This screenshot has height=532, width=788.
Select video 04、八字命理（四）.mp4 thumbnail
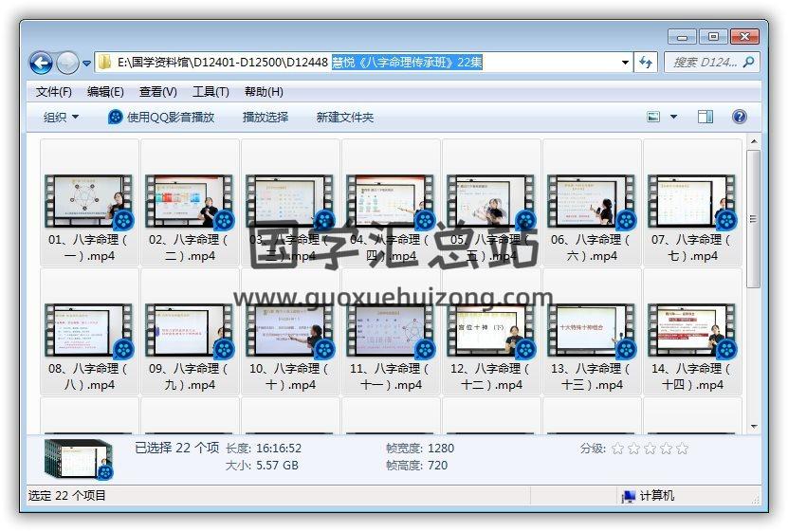point(391,201)
